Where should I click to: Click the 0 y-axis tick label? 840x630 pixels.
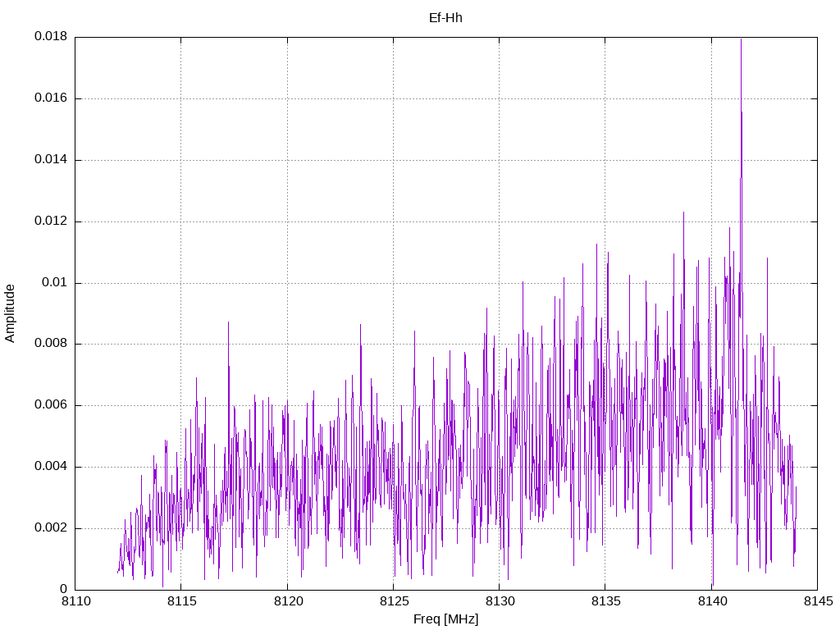pos(63,589)
